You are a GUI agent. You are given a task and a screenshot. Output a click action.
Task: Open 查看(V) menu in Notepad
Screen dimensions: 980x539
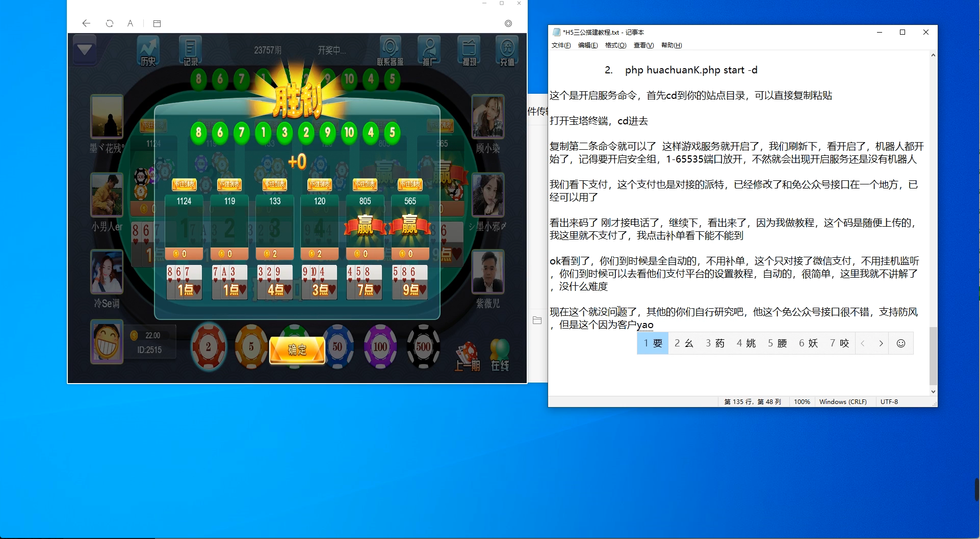tap(643, 45)
